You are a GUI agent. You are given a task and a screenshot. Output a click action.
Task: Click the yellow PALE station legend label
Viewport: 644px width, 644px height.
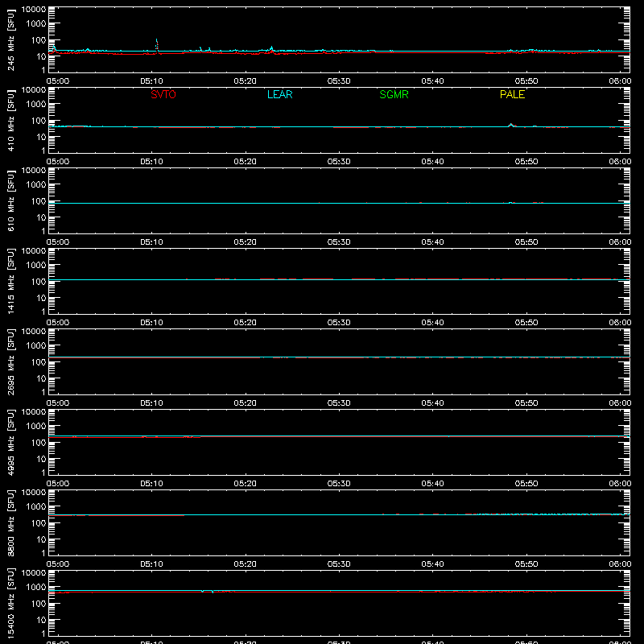[512, 94]
